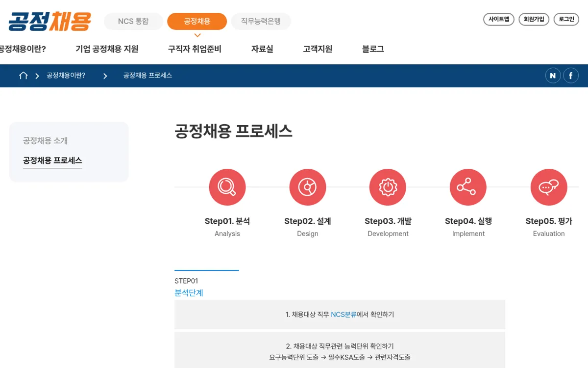This screenshot has height=368, width=588.
Task: Open 기업 공정채용 지원 menu
Action: point(107,49)
